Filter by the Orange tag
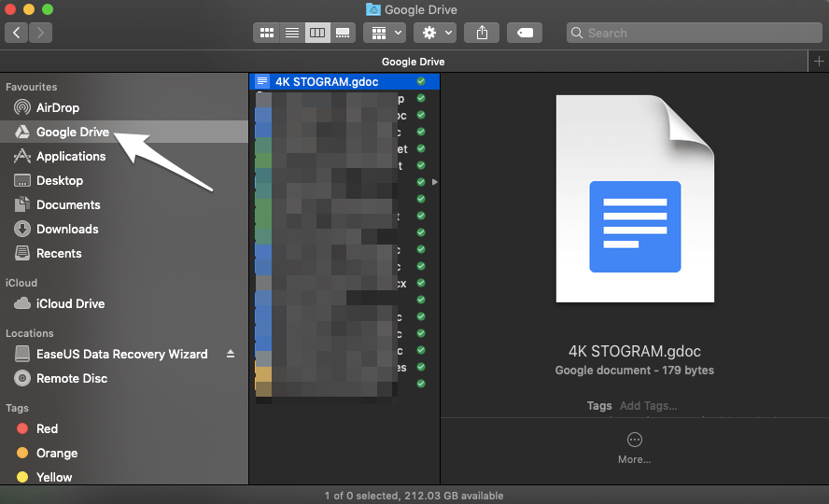829x504 pixels. (x=124, y=454)
